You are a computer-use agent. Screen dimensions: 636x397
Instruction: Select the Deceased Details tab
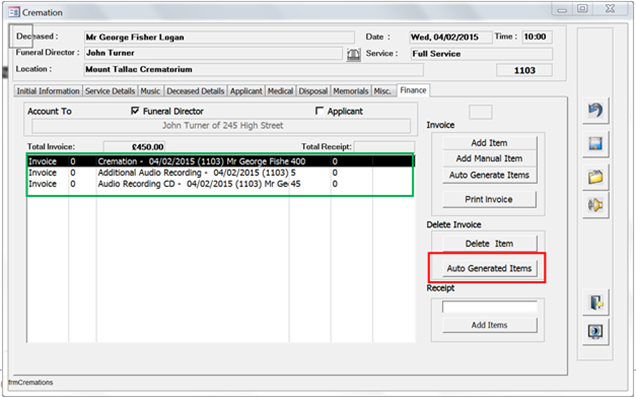pyautogui.click(x=196, y=91)
